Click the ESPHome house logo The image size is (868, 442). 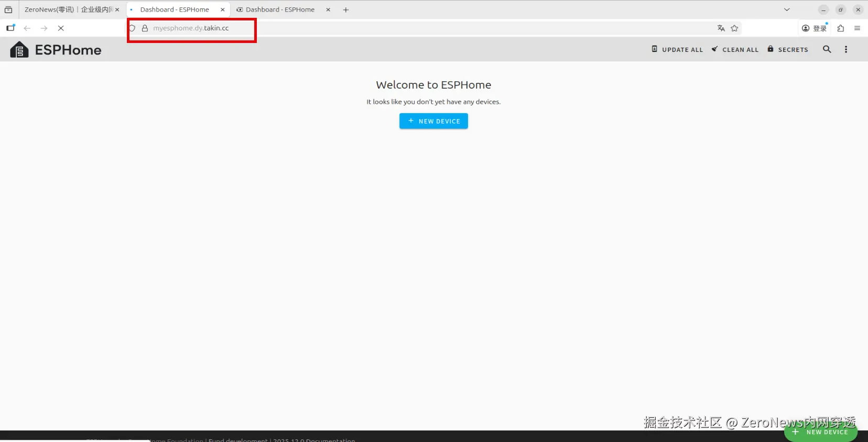tap(19, 50)
